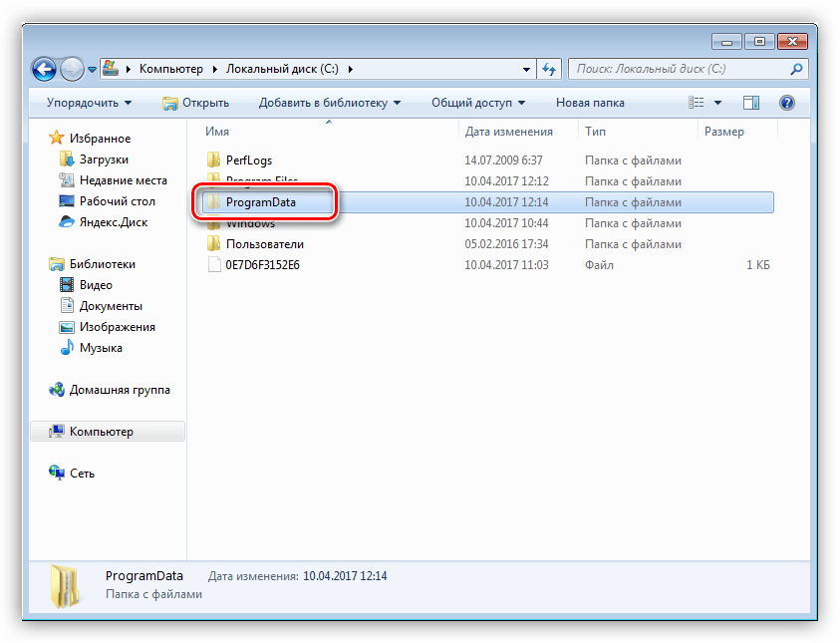Click the Домашняя группа icon

[x=56, y=389]
